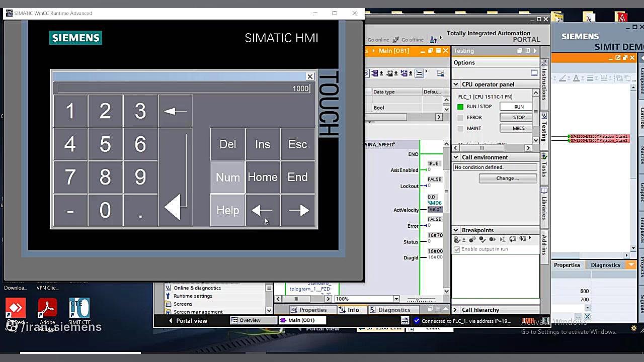Switch to the Diagnostics tab
Screen dimensions: 644x362
click(390, 310)
